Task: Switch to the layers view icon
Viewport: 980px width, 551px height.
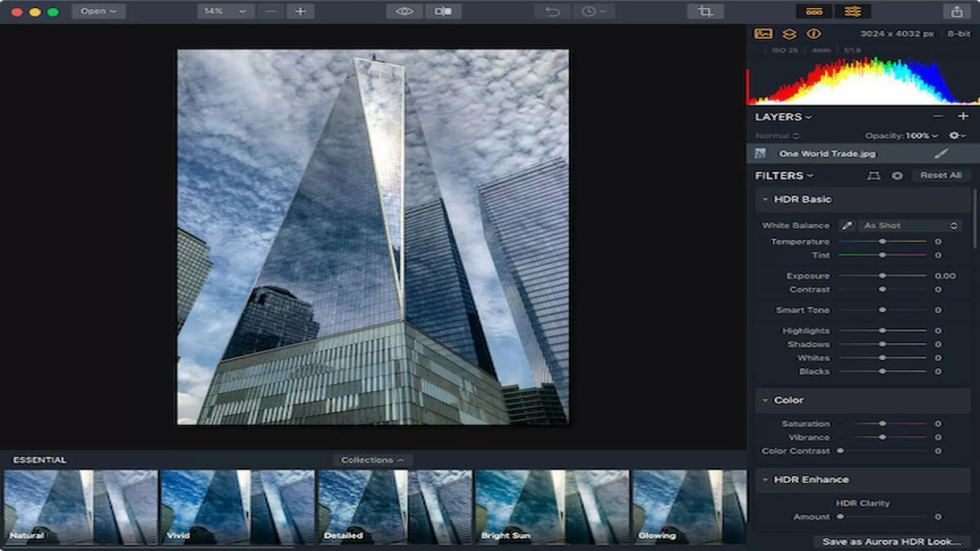Action: [789, 34]
